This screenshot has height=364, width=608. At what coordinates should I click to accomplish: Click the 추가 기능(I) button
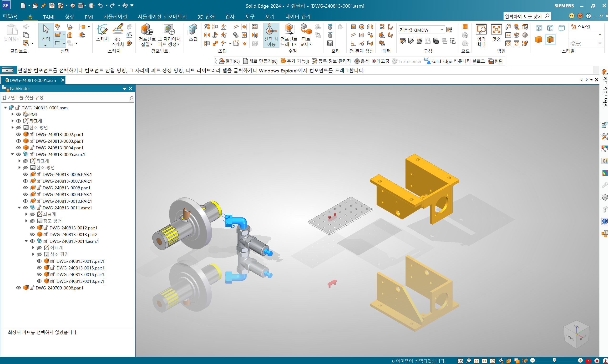pos(295,61)
